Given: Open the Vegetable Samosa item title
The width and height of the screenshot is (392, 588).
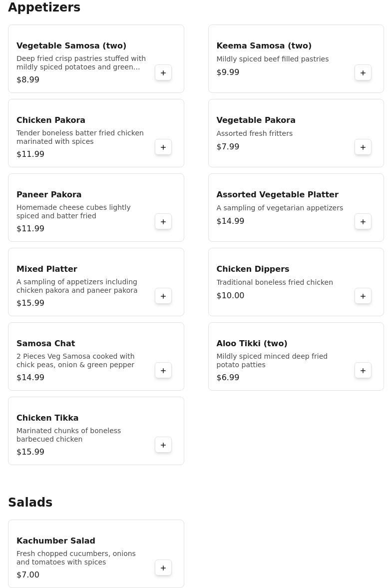Looking at the screenshot, I should pyautogui.click(x=71, y=46).
